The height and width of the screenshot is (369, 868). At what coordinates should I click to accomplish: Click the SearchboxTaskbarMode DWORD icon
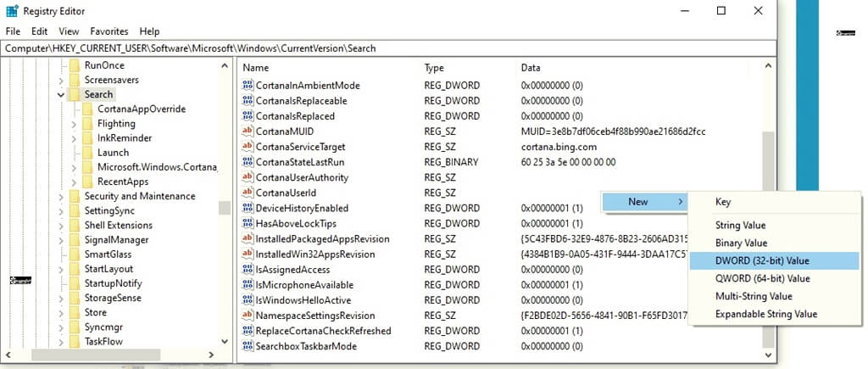[x=248, y=346]
